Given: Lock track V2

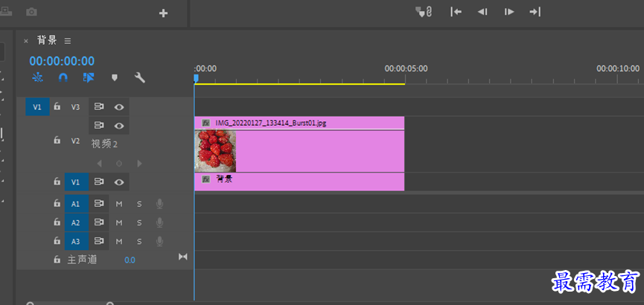Looking at the screenshot, I should 57,141.
